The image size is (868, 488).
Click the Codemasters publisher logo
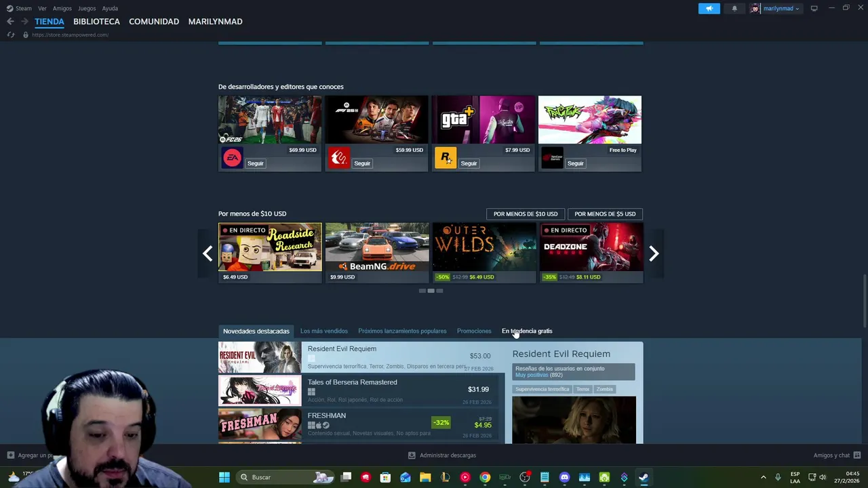click(339, 158)
